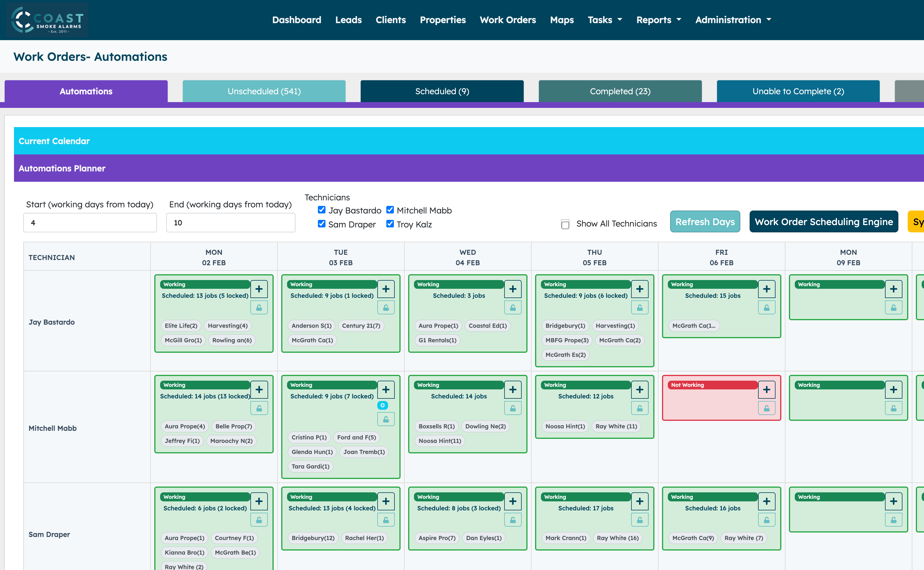Click the Start working days input field
924x570 pixels.
tap(90, 223)
